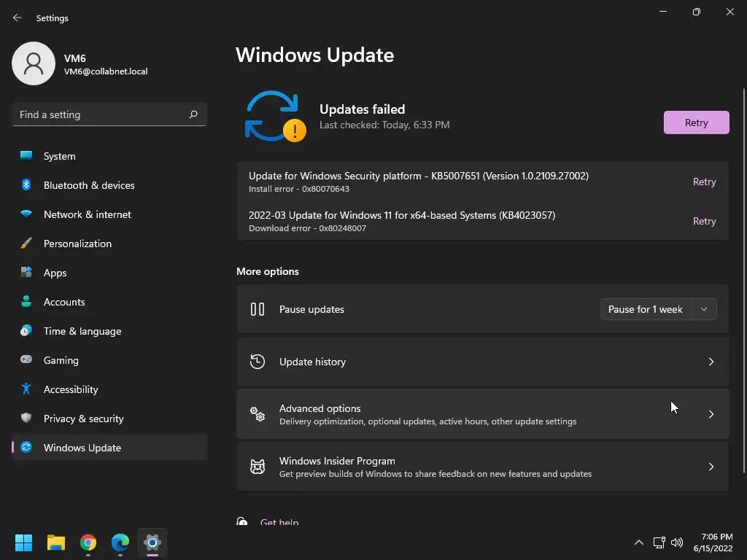
Task: Click the search magnifier icon
Action: click(x=193, y=114)
